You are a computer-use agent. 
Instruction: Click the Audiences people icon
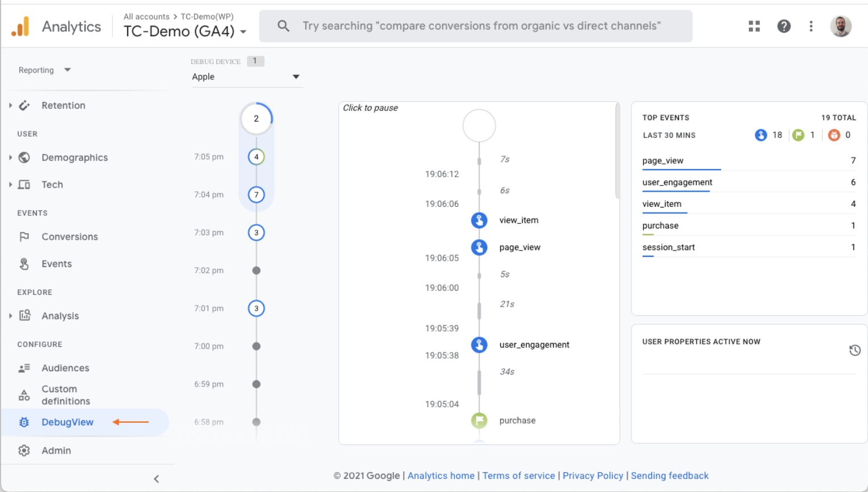[x=24, y=368]
